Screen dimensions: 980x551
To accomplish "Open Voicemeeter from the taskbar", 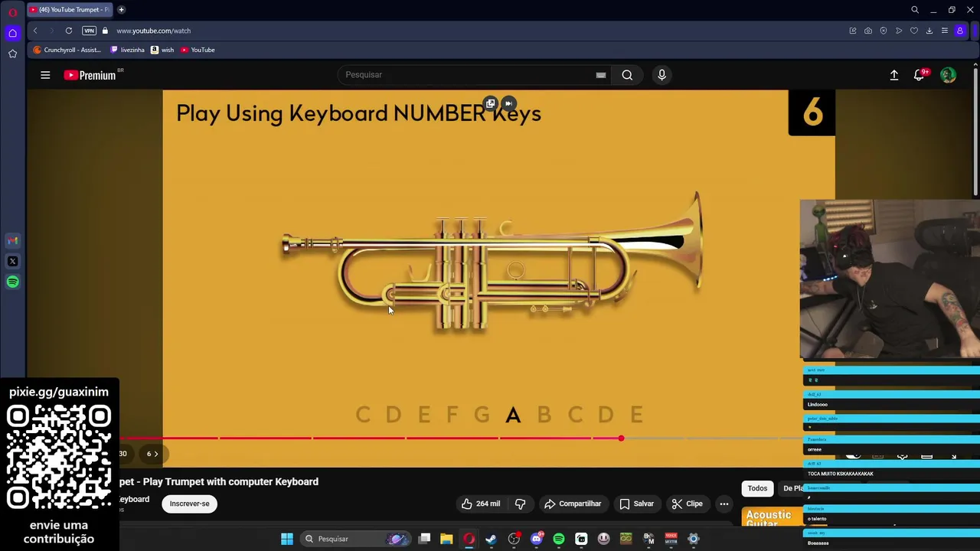I will pyautogui.click(x=671, y=539).
